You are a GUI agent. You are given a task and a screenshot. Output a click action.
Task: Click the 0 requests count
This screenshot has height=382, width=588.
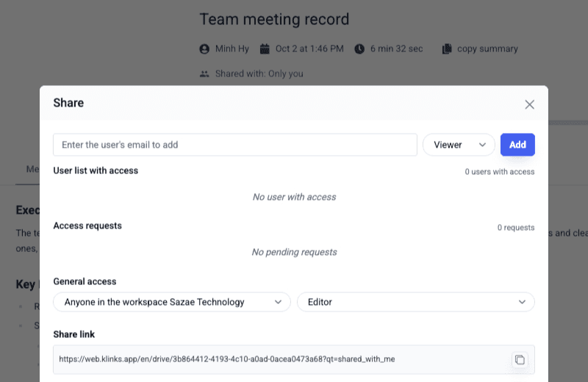click(x=516, y=228)
